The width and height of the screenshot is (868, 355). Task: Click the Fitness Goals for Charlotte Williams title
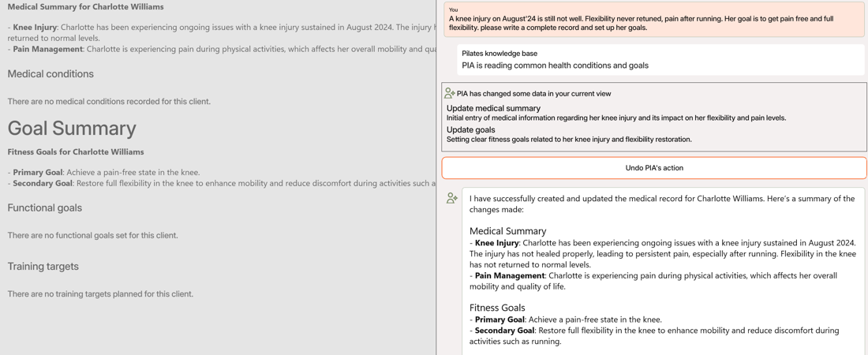coord(76,151)
